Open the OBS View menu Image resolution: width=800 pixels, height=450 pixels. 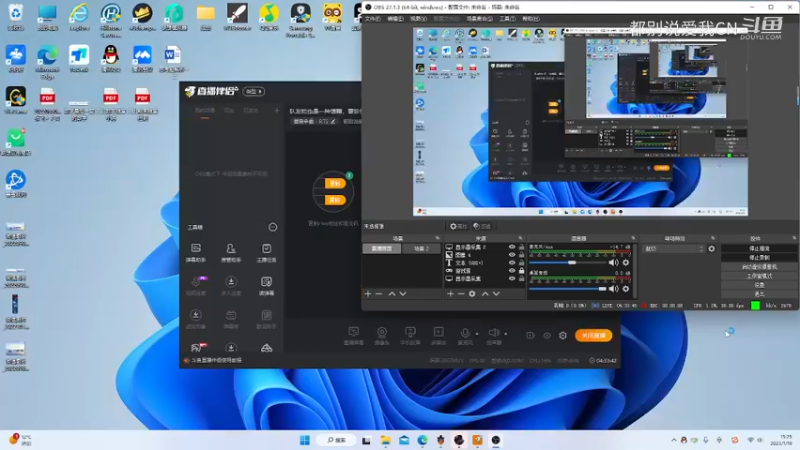418,19
